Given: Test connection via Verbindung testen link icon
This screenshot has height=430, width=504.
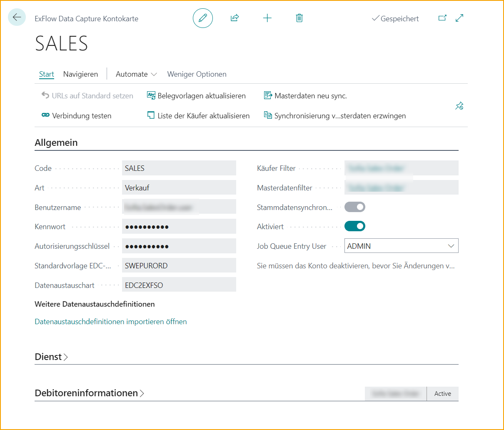Looking at the screenshot, I should coord(45,115).
